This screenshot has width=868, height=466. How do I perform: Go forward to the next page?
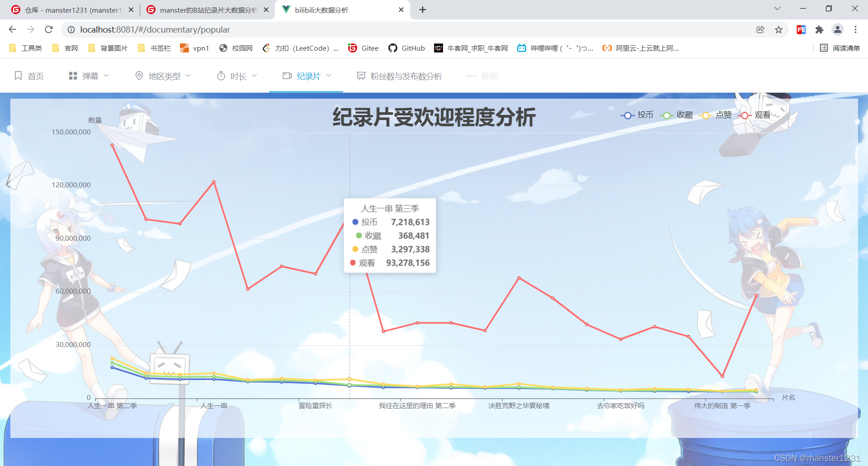[30, 29]
